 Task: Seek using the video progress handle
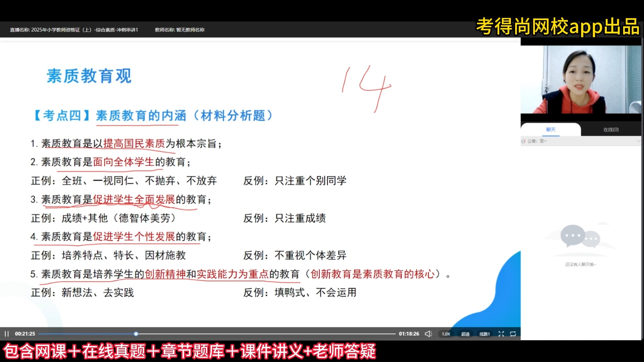(x=136, y=334)
